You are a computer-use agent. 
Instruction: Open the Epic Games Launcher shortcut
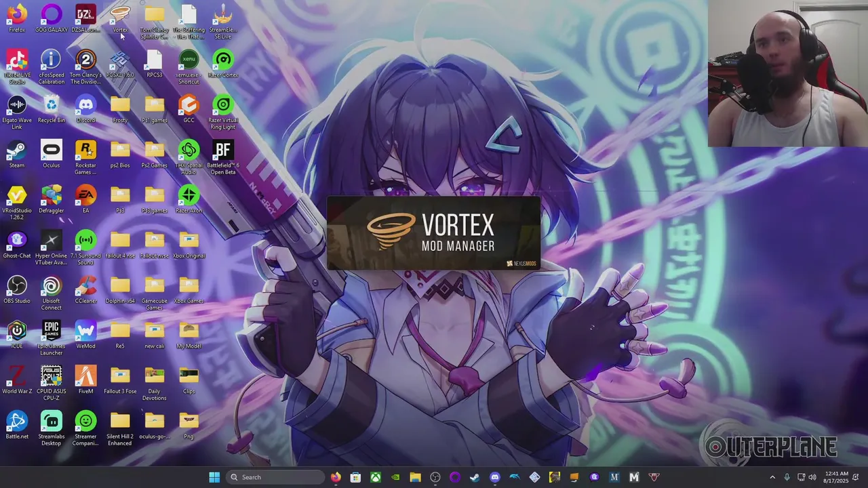click(x=52, y=338)
